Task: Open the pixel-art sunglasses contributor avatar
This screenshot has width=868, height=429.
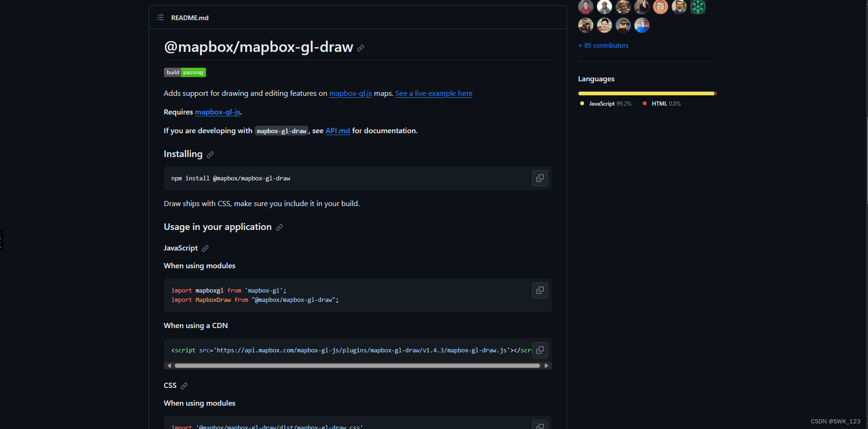Action: [x=623, y=25]
